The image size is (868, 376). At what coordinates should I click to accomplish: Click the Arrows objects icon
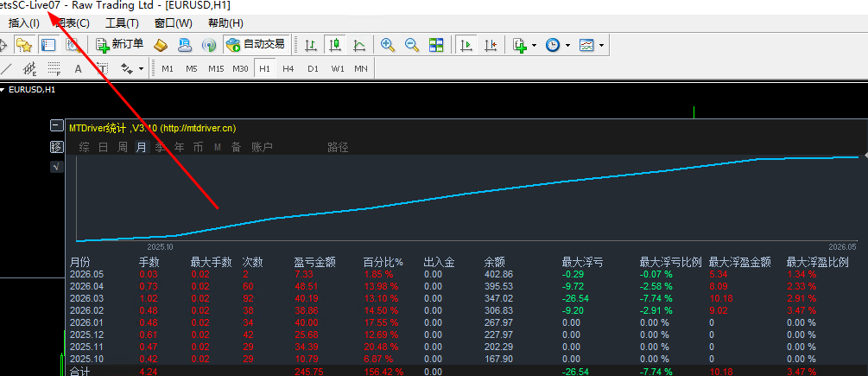pos(127,69)
